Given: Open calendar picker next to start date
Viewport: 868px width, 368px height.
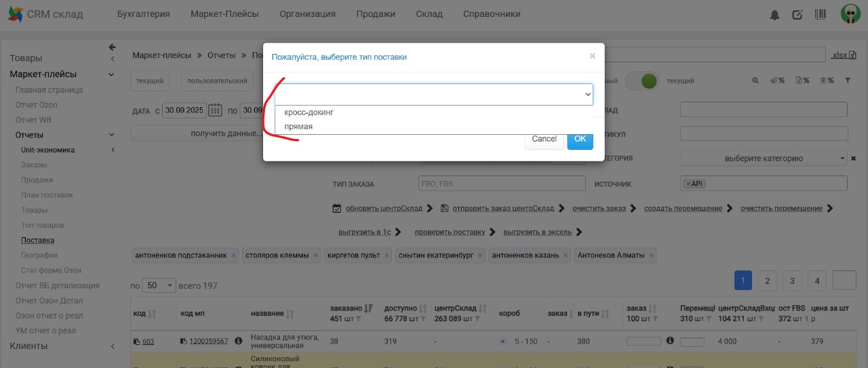Looking at the screenshot, I should point(215,110).
